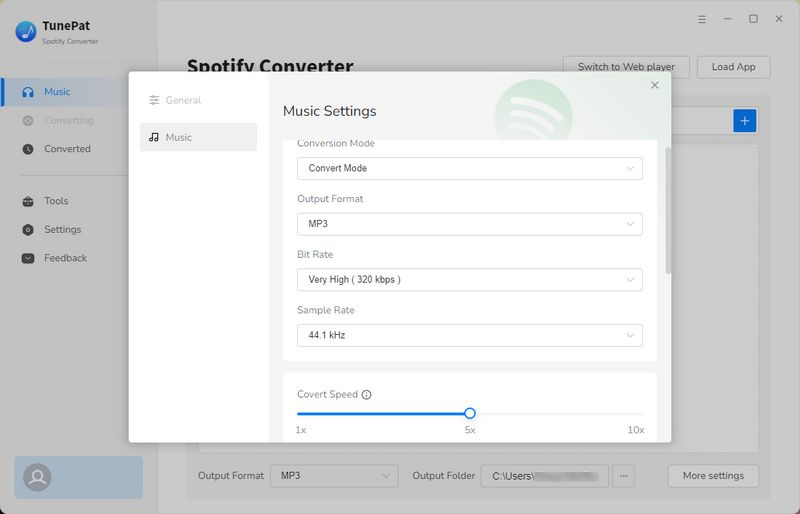Click the headphones Music icon
Screen dimensions: 800x514
[x=28, y=92]
